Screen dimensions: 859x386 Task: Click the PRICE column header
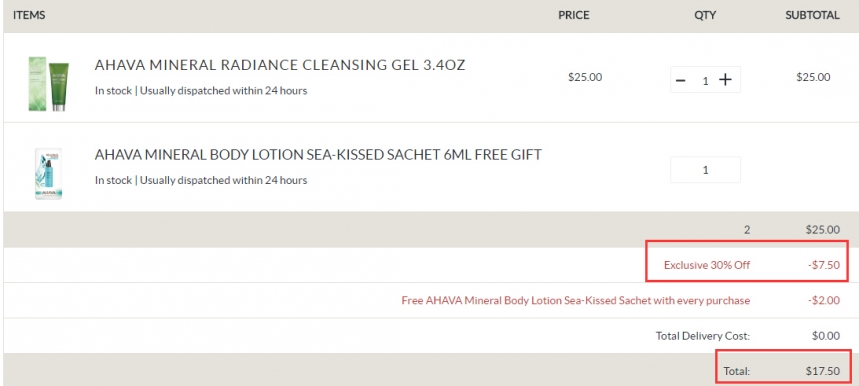coord(574,15)
